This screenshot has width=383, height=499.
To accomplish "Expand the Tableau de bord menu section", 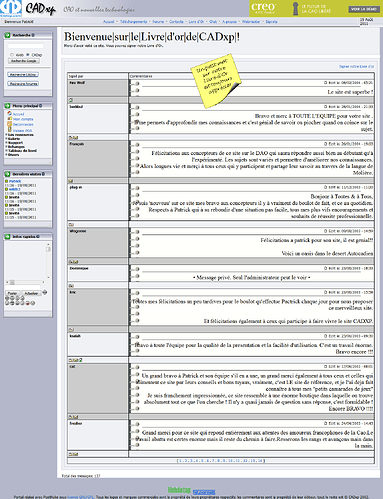I will pyautogui.click(x=21, y=151).
